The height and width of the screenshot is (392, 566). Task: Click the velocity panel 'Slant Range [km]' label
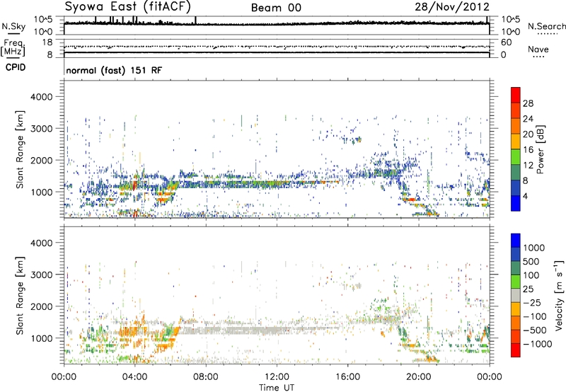point(20,296)
